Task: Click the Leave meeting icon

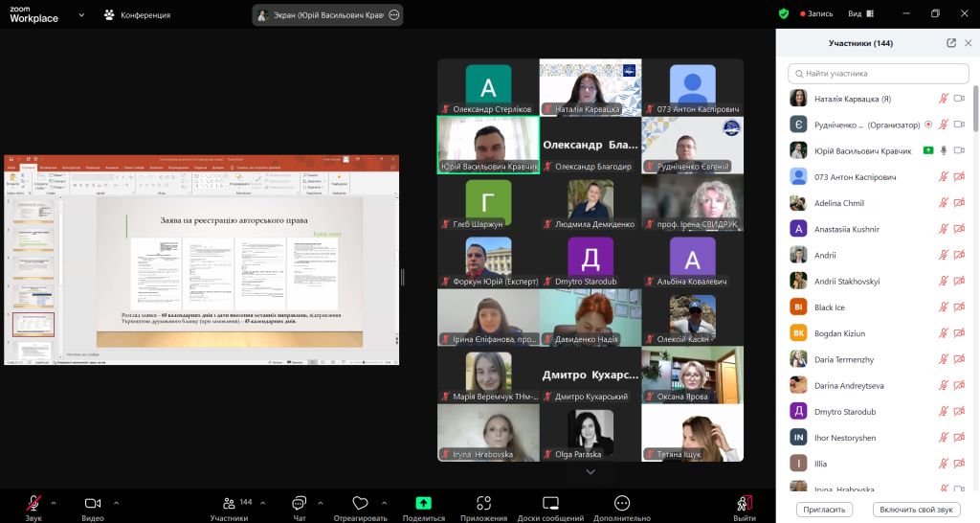Action: pos(745,503)
